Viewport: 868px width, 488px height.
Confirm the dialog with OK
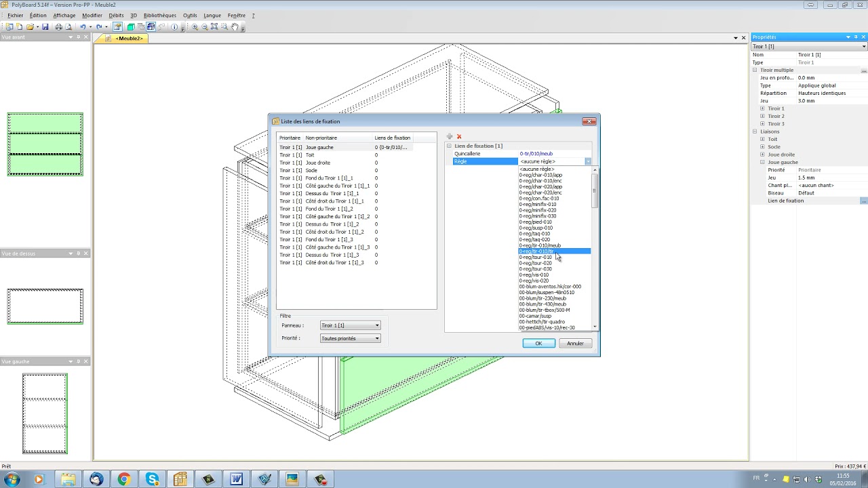pyautogui.click(x=538, y=344)
